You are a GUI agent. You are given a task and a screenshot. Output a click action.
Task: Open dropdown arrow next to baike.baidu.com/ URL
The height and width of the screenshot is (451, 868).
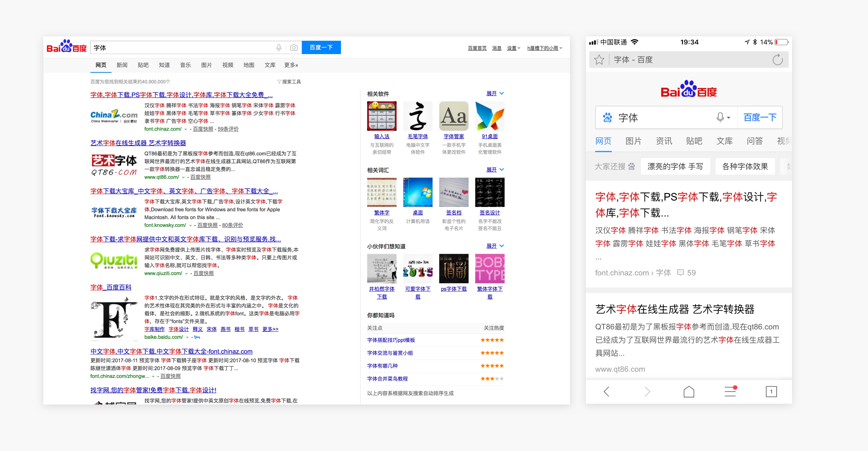[x=187, y=338]
